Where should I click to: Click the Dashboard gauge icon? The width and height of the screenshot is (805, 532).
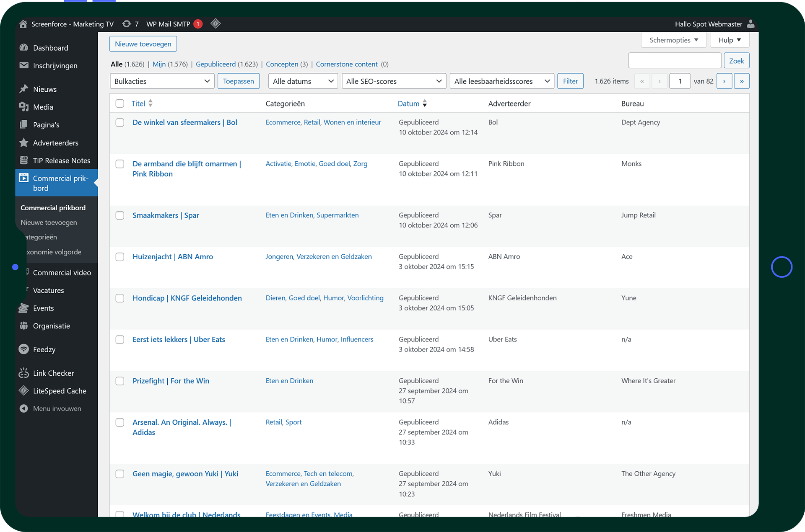point(24,48)
